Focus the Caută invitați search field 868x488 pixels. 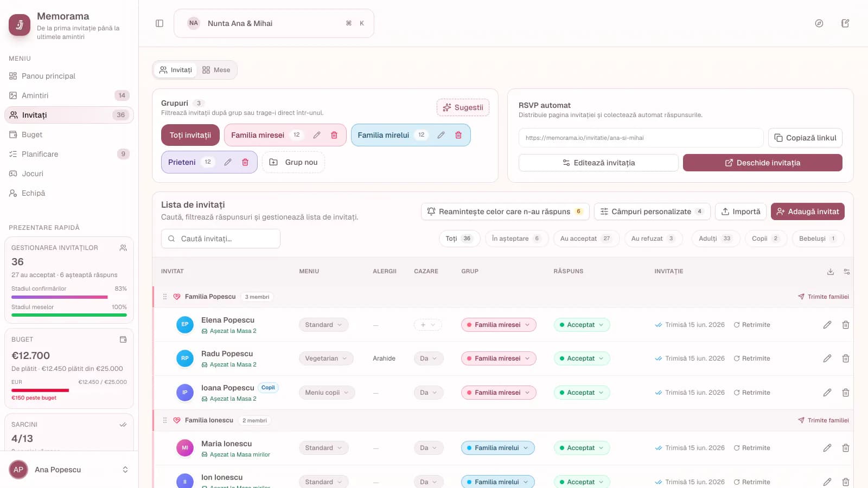click(x=221, y=239)
